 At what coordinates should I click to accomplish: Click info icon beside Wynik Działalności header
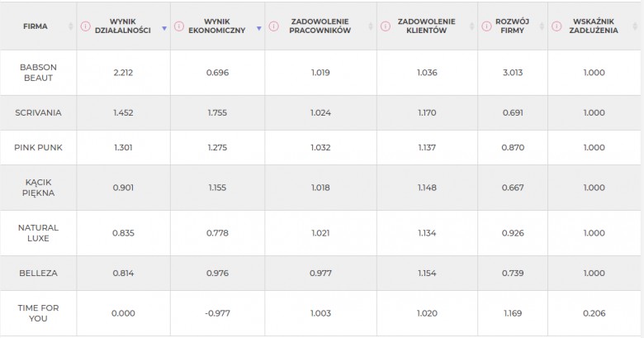[x=85, y=26]
